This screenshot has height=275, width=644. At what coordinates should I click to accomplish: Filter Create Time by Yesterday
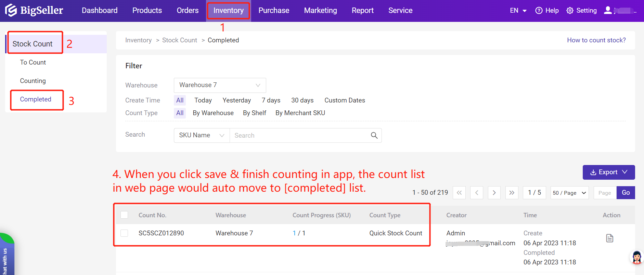[237, 100]
